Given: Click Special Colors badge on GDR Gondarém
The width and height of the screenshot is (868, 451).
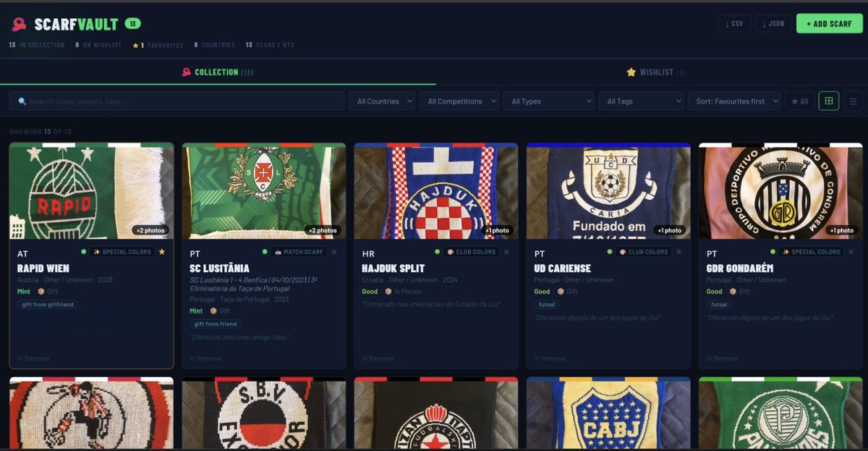Looking at the screenshot, I should coord(811,252).
